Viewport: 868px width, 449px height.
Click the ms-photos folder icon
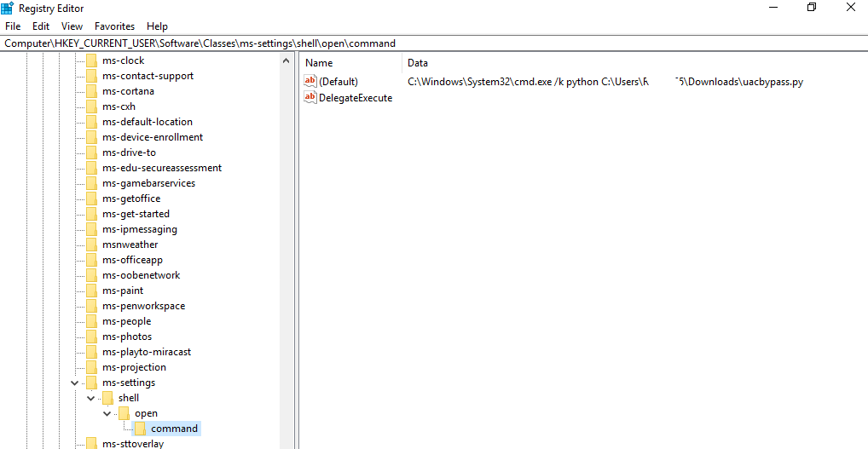(91, 337)
